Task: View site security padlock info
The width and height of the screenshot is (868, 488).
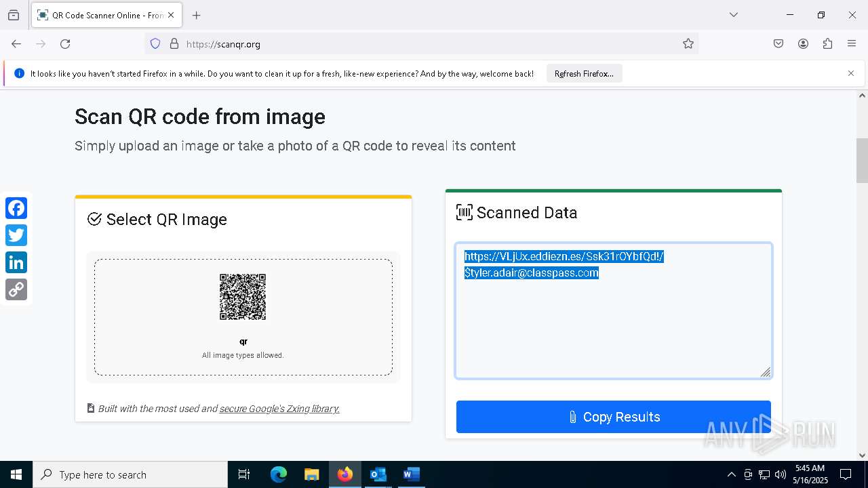Action: click(174, 44)
